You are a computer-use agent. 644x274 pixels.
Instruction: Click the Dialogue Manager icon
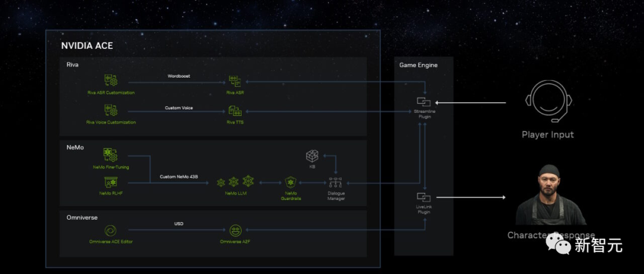coord(336,182)
